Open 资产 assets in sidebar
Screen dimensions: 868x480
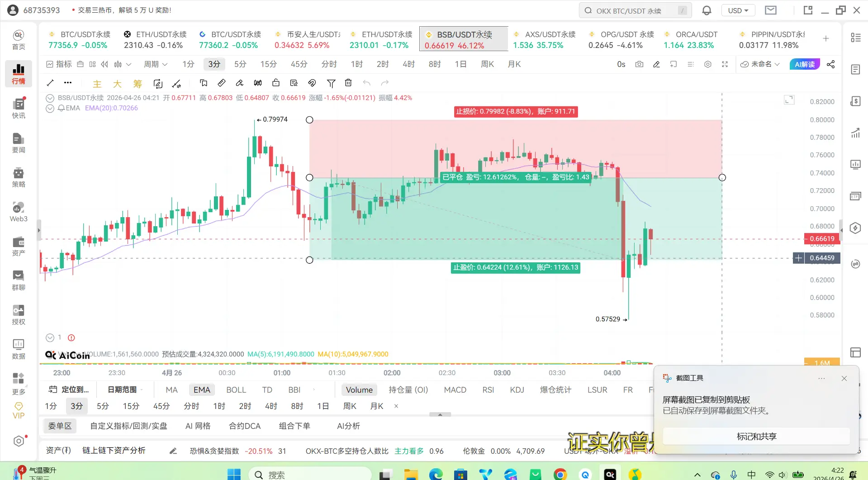(x=19, y=246)
